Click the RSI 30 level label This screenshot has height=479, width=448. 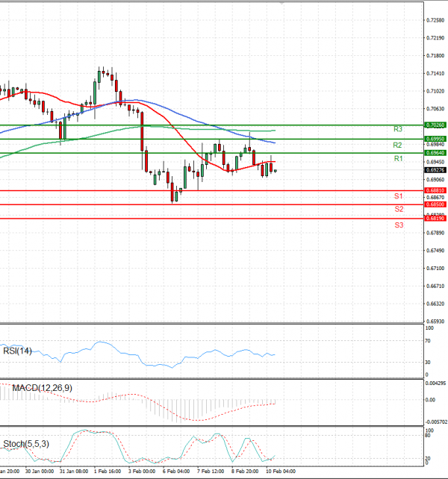(428, 363)
